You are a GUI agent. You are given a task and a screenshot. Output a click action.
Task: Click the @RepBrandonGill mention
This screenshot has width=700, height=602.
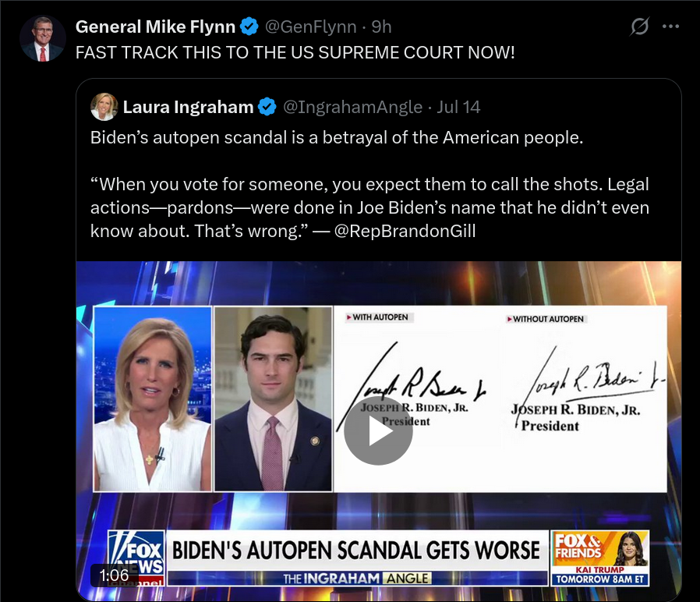click(x=405, y=231)
